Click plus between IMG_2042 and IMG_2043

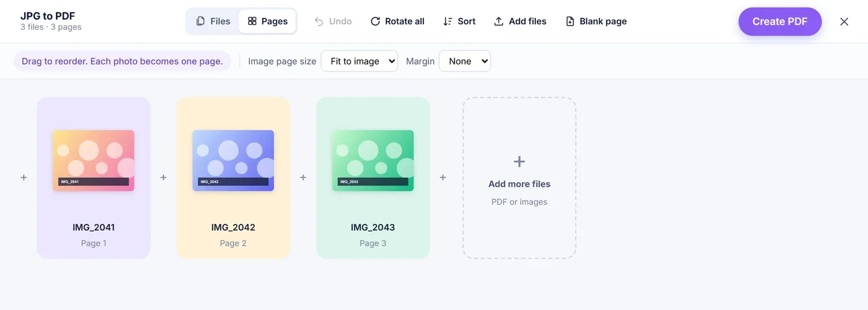click(x=303, y=177)
